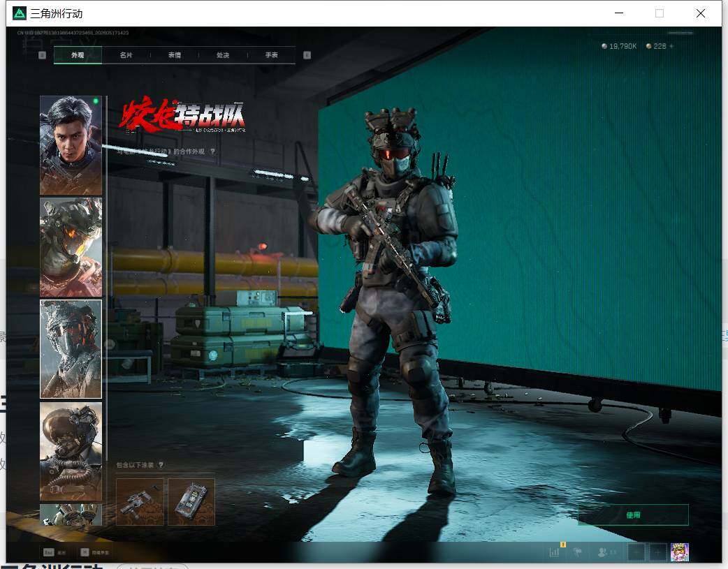This screenshot has height=569, width=728.
Task: Open the weapon skin item thumbnail
Action: (x=140, y=502)
